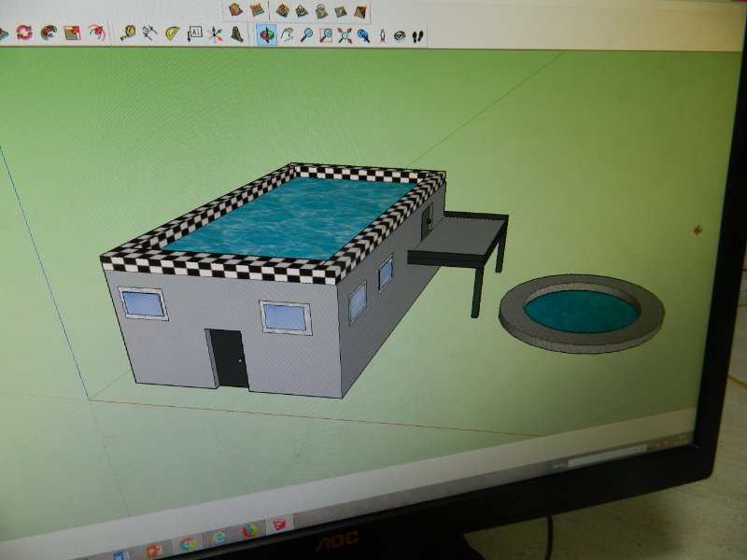Choose the Sandbox Smoove tool
Viewport: 747px width, 560px height.
pyautogui.click(x=281, y=11)
